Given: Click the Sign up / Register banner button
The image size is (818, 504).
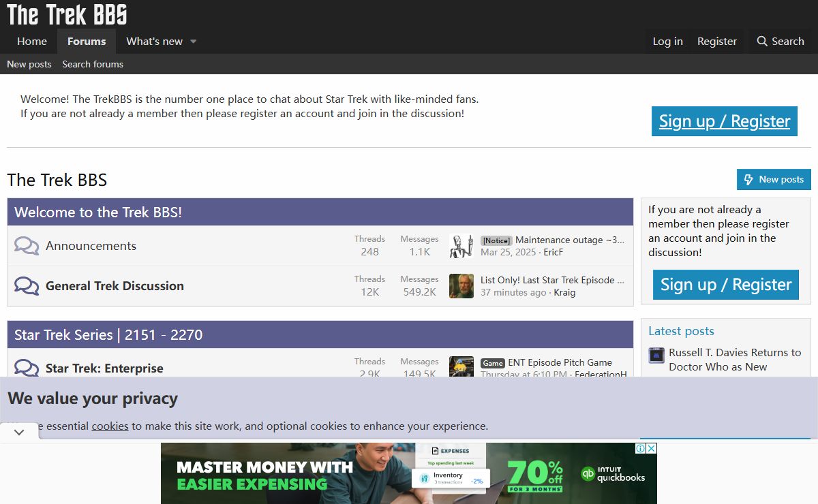Looking at the screenshot, I should point(725,121).
